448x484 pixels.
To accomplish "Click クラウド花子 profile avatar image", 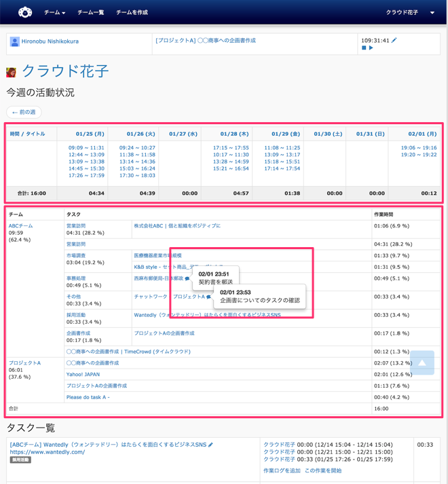I will (12, 72).
